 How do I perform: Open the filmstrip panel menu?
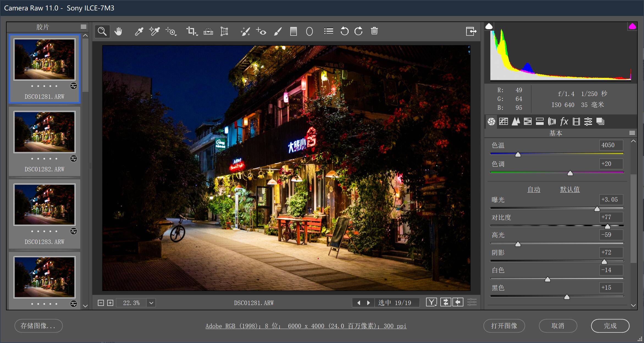84,27
